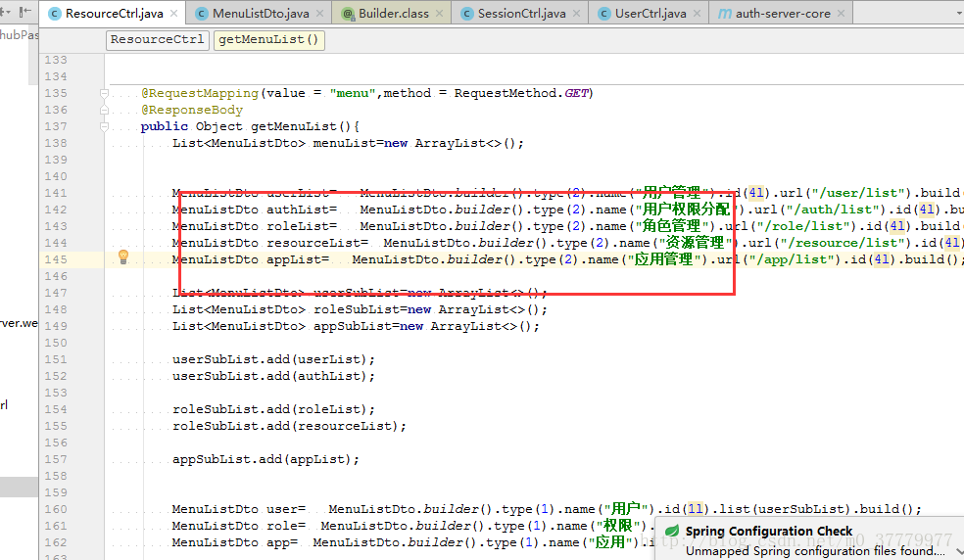Click the ResourceCtrl breadcrumb
Viewport: 964px width, 560px height.
click(x=157, y=39)
